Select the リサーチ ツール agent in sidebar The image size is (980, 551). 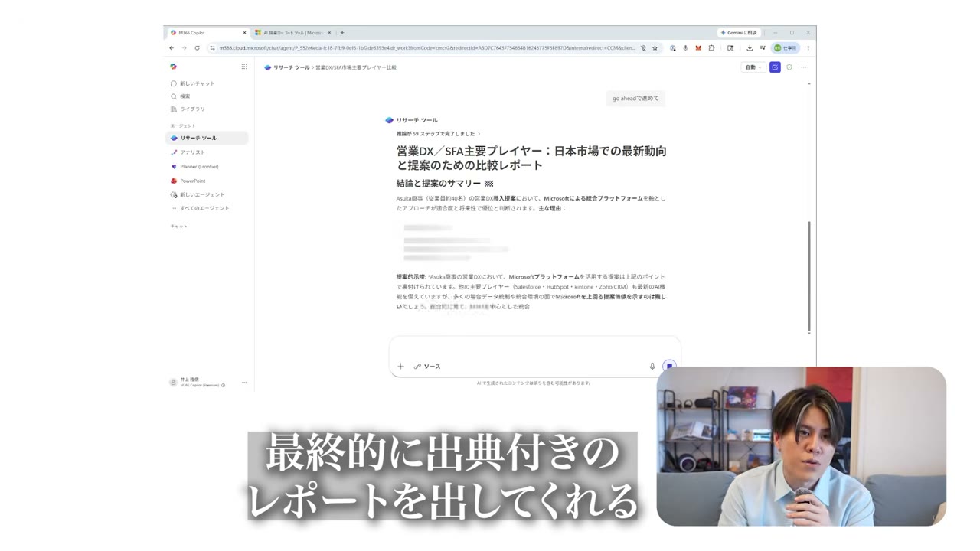(207, 138)
